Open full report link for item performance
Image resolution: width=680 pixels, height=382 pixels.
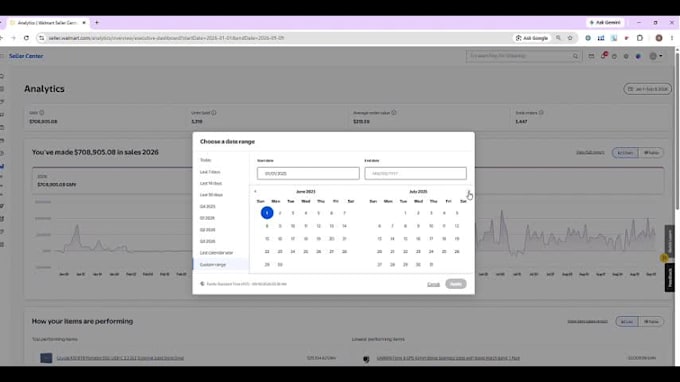(x=587, y=322)
